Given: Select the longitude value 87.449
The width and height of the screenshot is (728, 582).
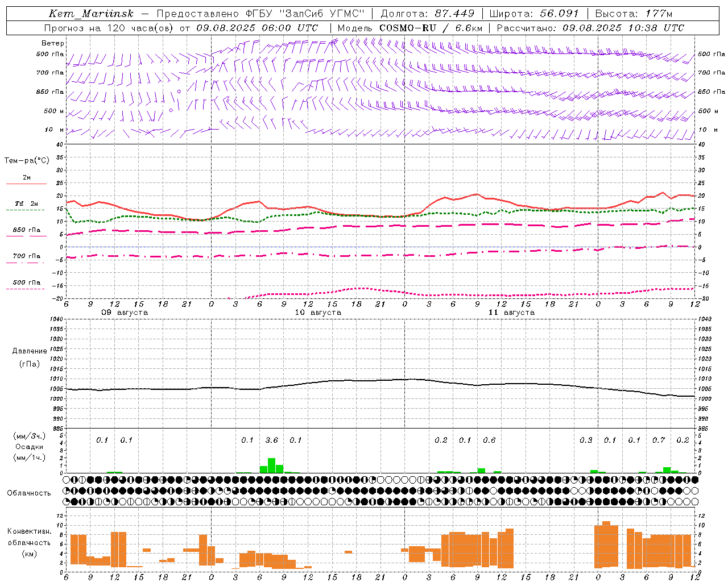Looking at the screenshot, I should click(x=454, y=14).
